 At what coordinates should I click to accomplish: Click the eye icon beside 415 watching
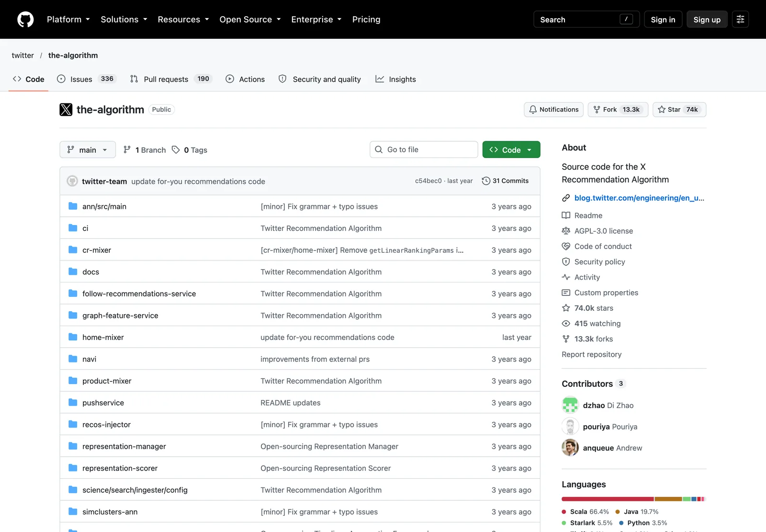[x=566, y=323]
